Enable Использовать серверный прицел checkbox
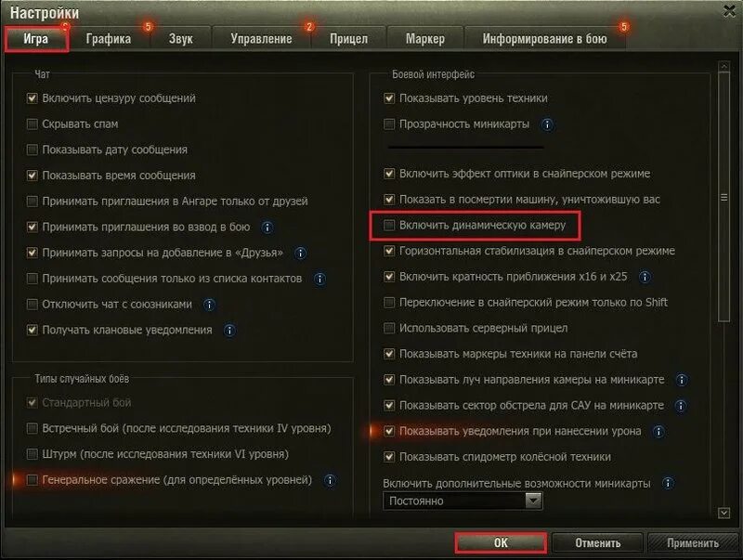This screenshot has width=743, height=560. tap(389, 328)
